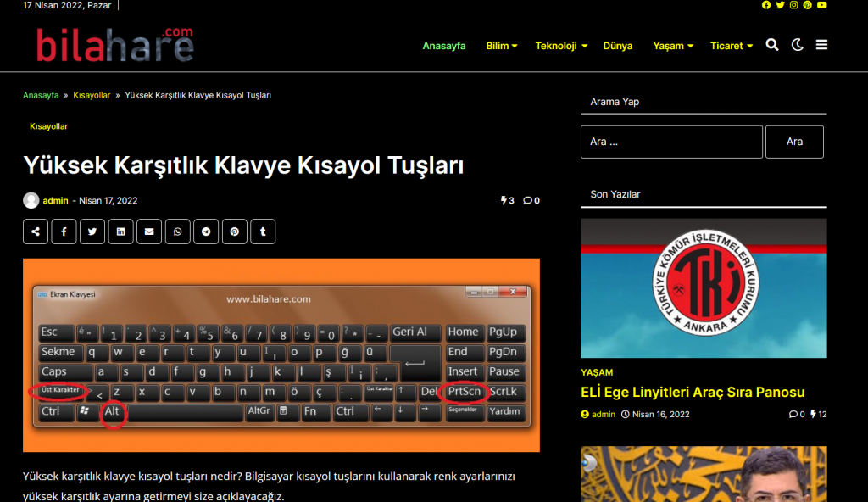Viewport: 868px width, 502px height.
Task: Open the YouTube icon in top bar
Action: pyautogui.click(x=821, y=5)
